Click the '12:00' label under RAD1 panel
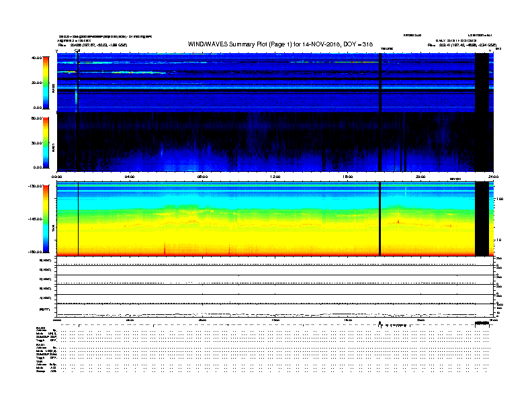 point(275,177)
